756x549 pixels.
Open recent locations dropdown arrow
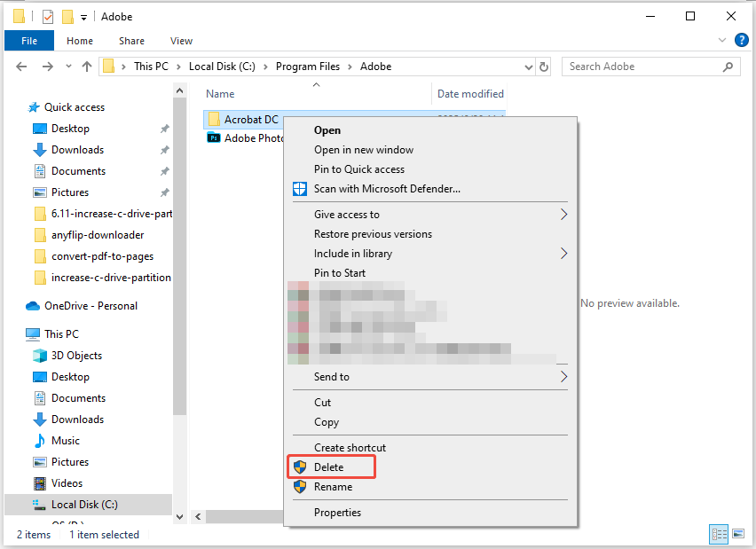(68, 67)
